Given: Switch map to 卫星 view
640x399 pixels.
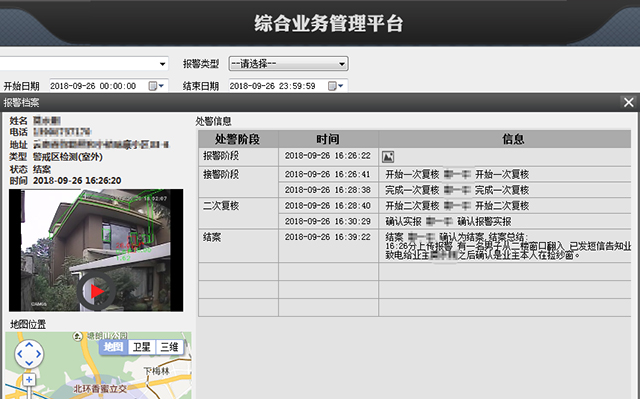Looking at the screenshot, I should pyautogui.click(x=142, y=347).
